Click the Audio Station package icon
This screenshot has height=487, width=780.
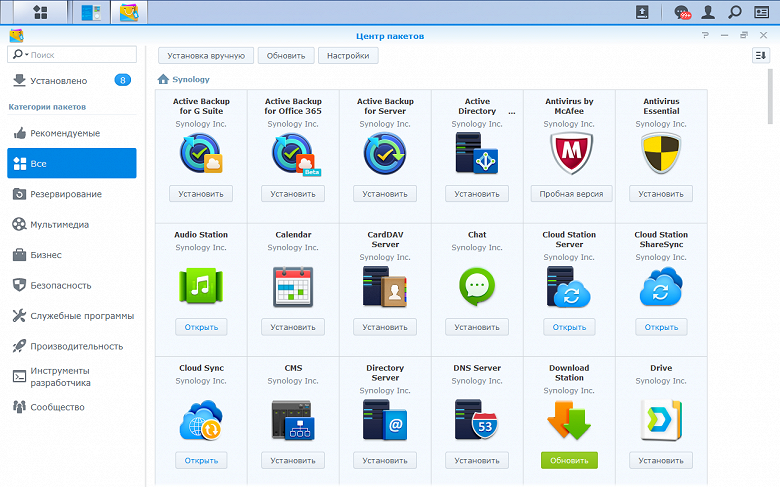(x=201, y=286)
